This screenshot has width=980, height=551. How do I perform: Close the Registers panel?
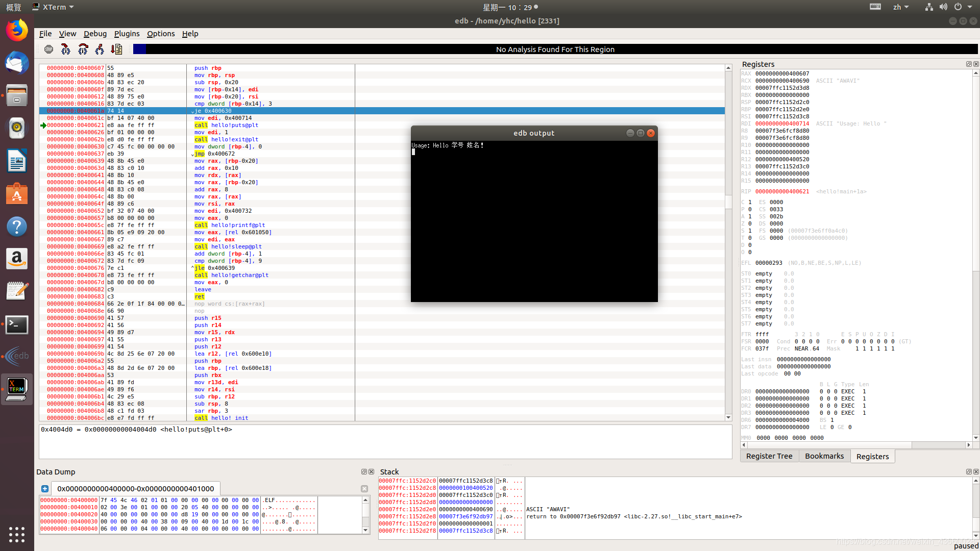click(x=976, y=64)
